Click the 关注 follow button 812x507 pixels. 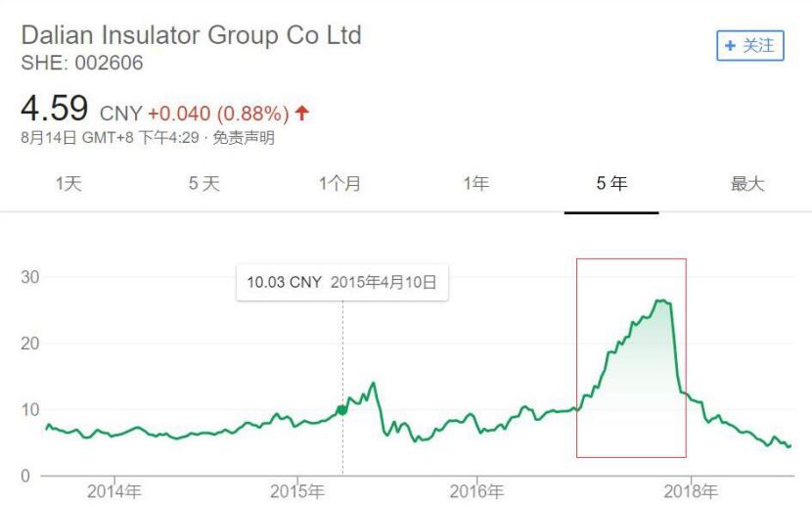pos(749,46)
